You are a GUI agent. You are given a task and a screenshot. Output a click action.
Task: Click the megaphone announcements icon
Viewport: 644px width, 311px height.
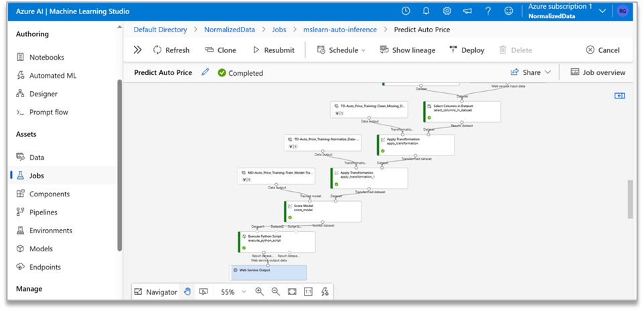tap(467, 11)
